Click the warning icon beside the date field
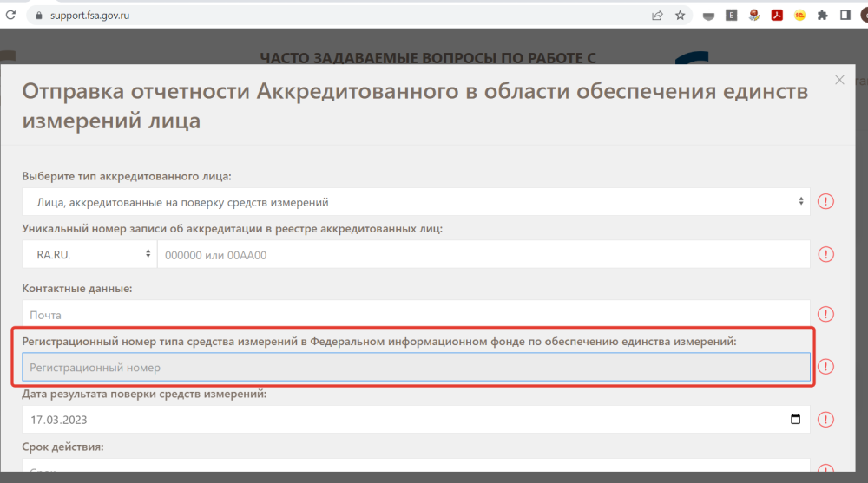The width and height of the screenshot is (868, 483). click(x=826, y=420)
